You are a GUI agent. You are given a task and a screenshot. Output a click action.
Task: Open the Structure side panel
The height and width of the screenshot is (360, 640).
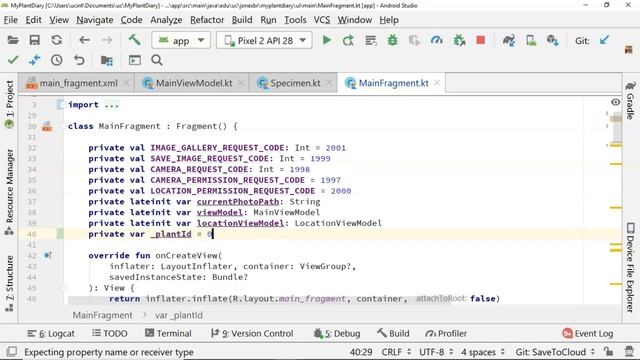[9, 284]
